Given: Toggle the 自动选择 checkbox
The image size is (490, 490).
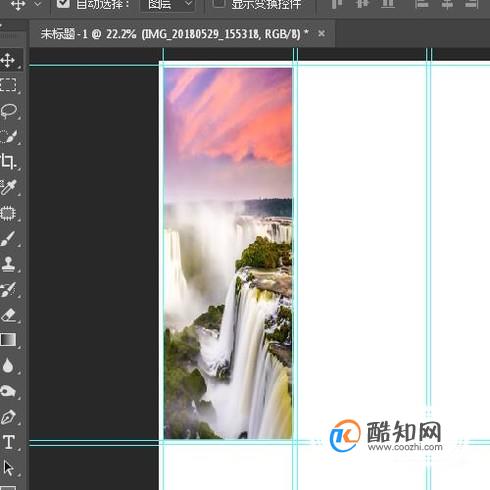Looking at the screenshot, I should [63, 3].
